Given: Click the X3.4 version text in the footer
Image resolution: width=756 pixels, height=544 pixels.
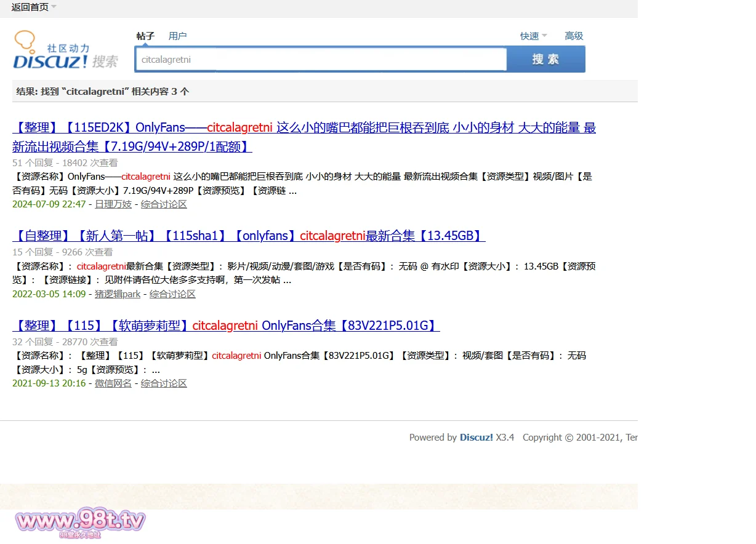Looking at the screenshot, I should (505, 438).
